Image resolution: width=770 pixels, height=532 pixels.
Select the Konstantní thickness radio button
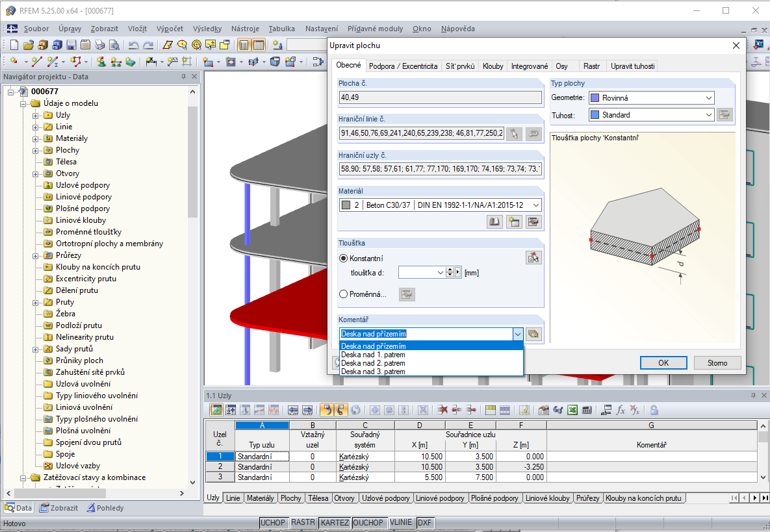click(x=344, y=258)
